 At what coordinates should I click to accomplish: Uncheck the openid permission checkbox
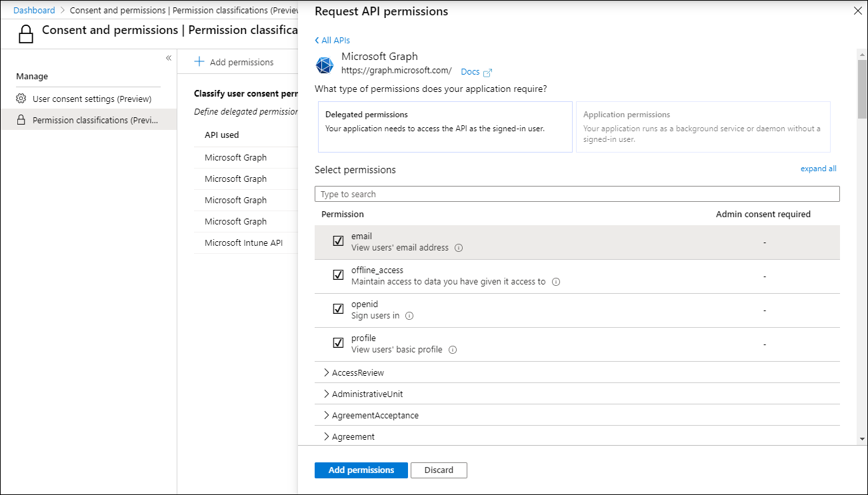coord(338,309)
